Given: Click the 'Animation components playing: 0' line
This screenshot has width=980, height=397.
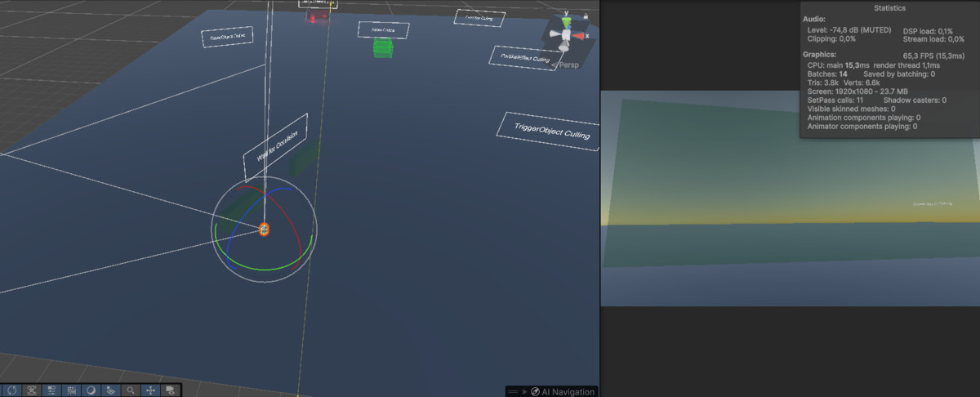Looking at the screenshot, I should tap(864, 118).
